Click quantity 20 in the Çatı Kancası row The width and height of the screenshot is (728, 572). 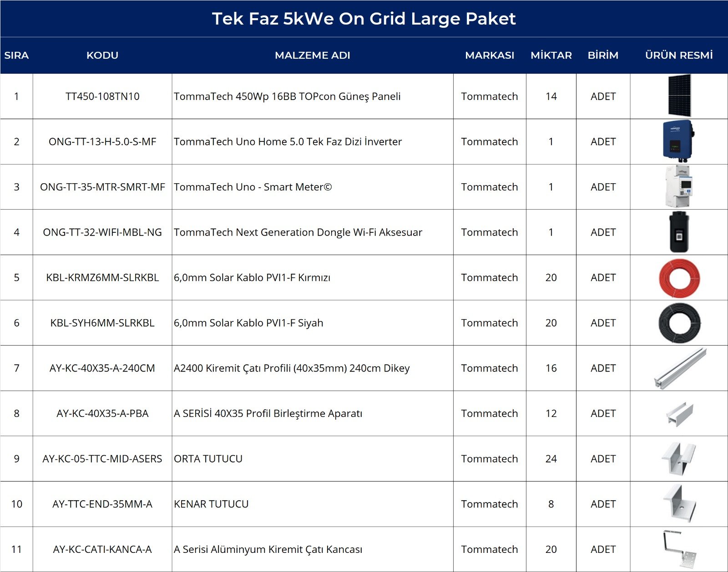coord(551,549)
